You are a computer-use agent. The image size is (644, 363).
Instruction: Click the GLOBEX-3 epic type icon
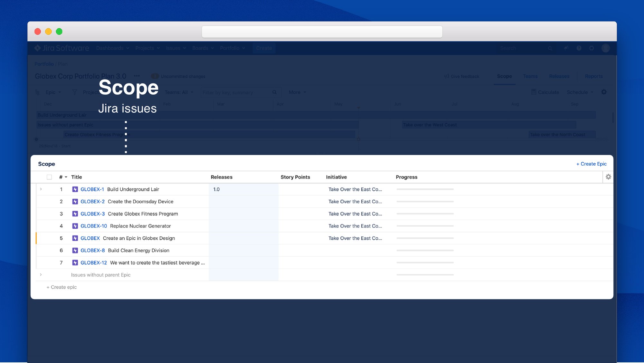[x=75, y=214]
